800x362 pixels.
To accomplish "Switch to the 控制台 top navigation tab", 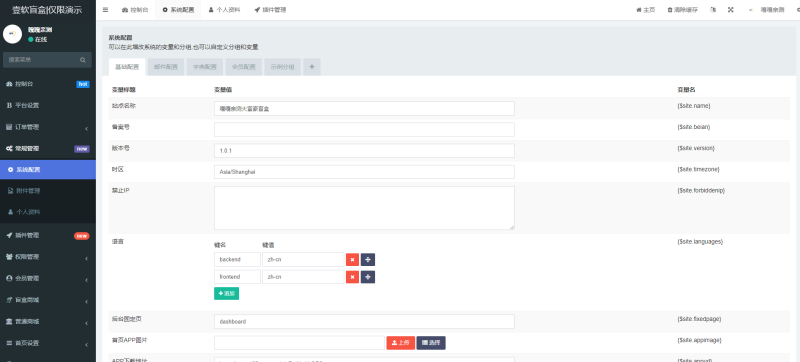I will click(135, 10).
